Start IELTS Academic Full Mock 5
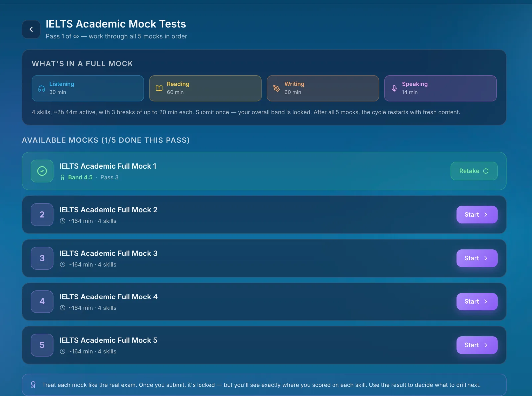Viewport: 532px width, 396px height. (477, 345)
